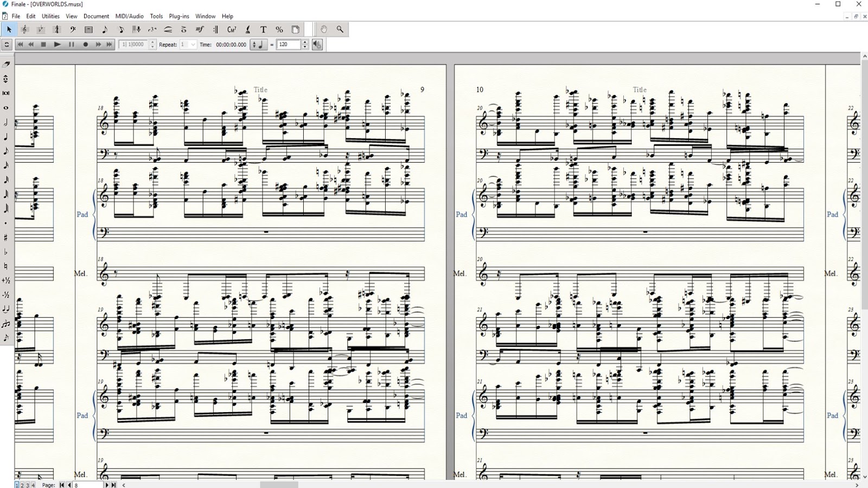Open the playback settings speaker button

point(317,44)
